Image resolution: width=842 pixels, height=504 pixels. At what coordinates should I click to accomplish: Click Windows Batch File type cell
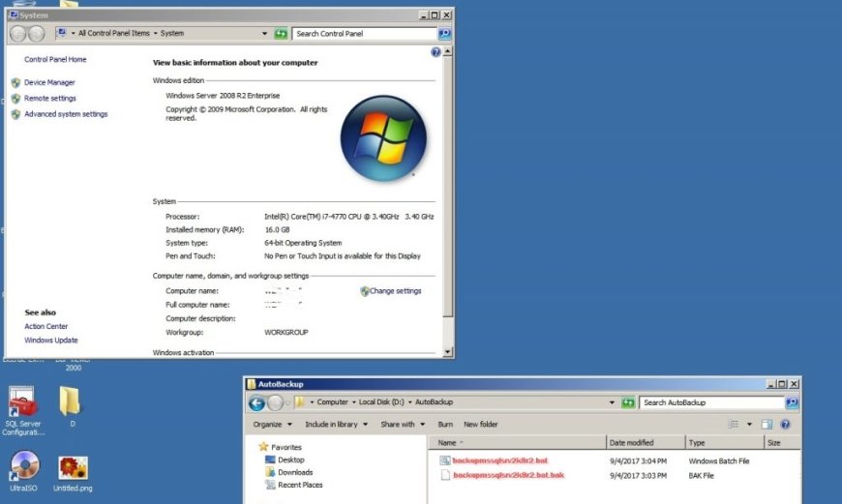click(x=718, y=461)
